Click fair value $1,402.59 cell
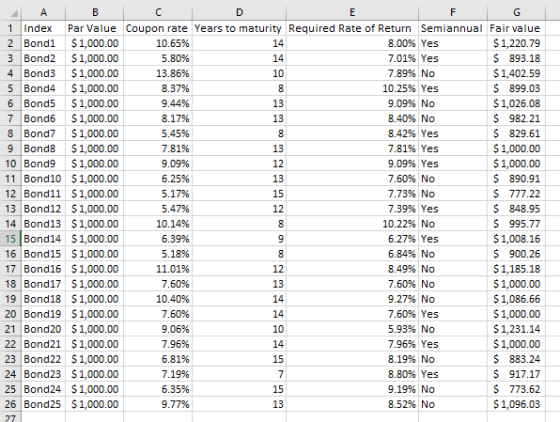The width and height of the screenshot is (560, 422). click(x=516, y=73)
